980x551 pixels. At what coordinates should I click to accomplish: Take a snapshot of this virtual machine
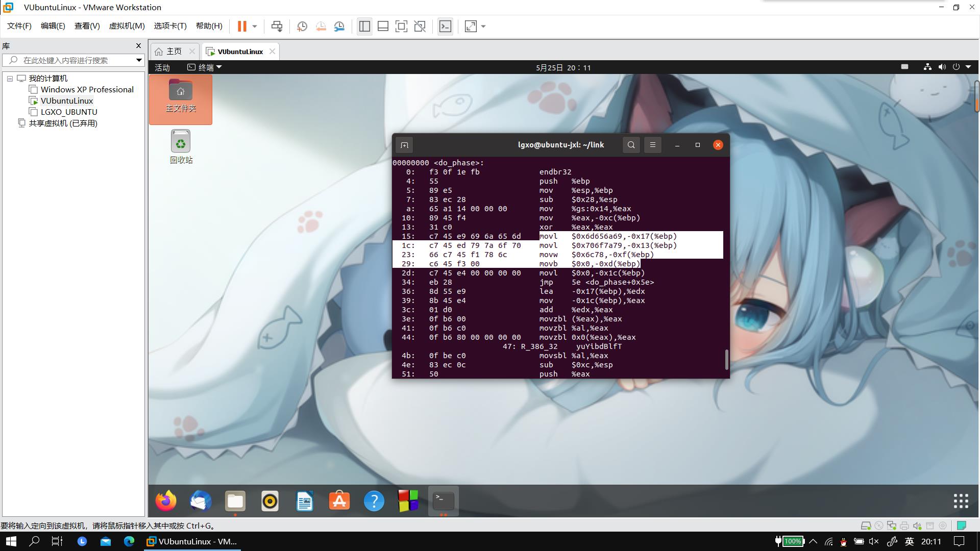302,27
